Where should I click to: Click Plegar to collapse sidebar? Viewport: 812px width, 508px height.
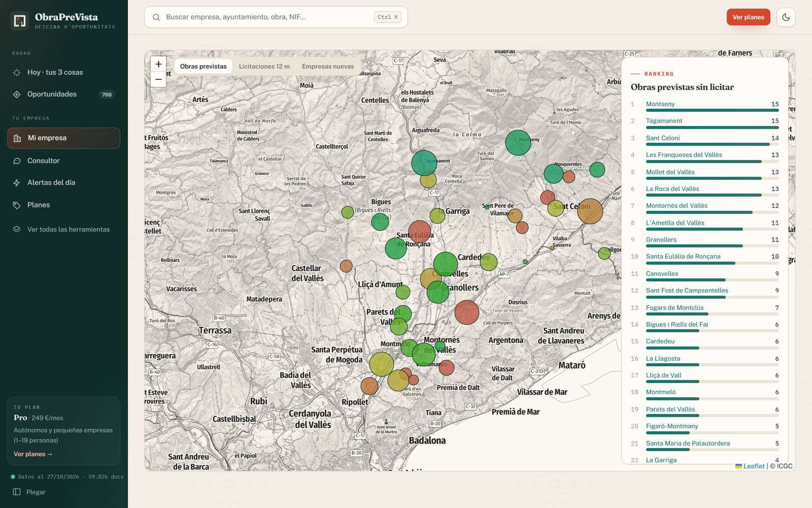coord(36,492)
